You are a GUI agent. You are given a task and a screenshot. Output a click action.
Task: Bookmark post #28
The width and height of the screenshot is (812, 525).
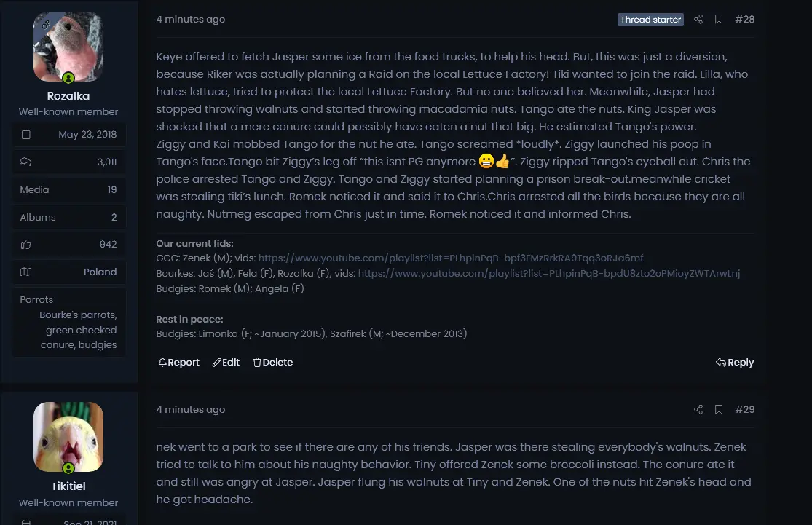pyautogui.click(x=719, y=20)
